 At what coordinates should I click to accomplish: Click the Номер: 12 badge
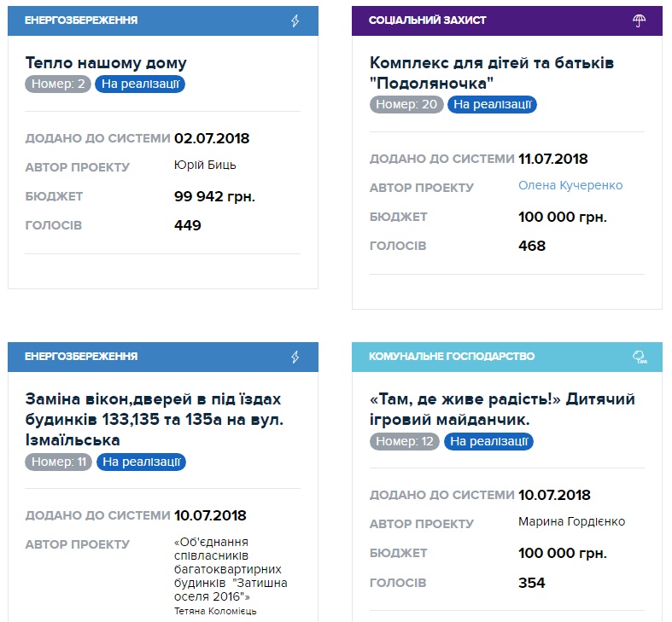[405, 441]
